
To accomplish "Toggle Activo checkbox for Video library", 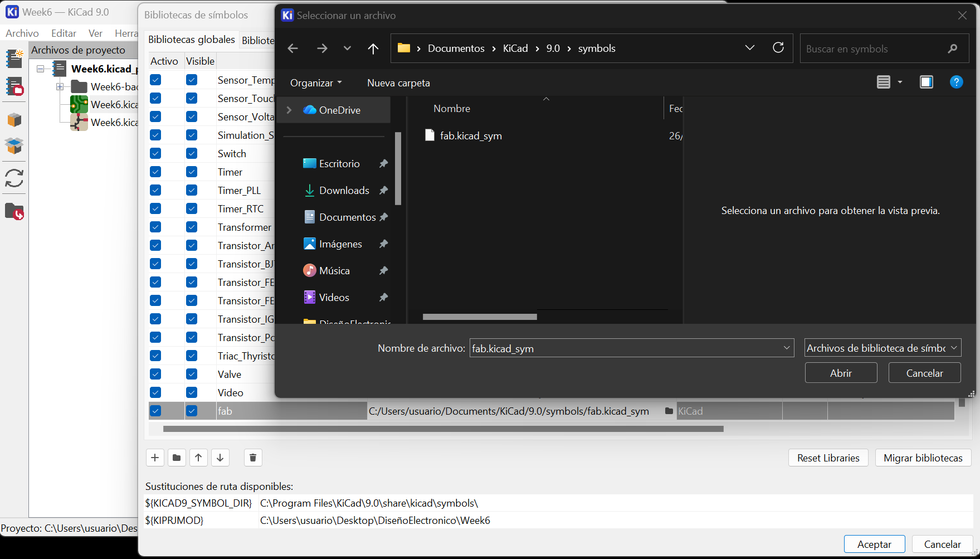I will [x=155, y=392].
